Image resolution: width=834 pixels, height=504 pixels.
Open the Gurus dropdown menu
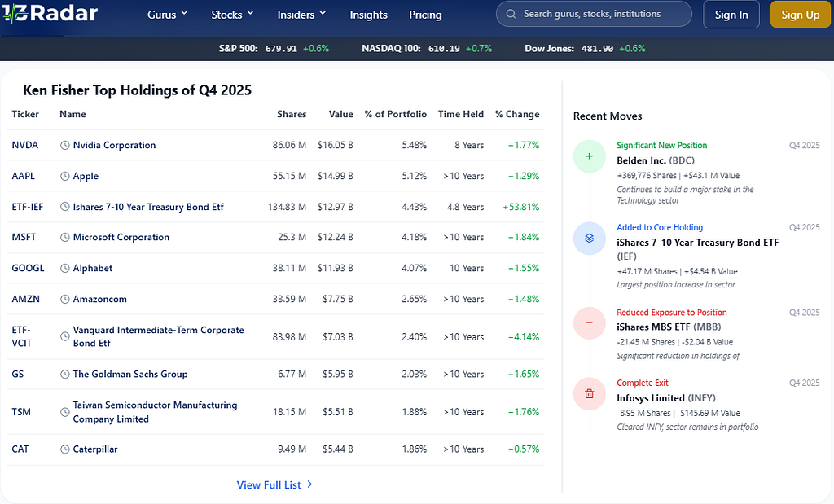click(x=168, y=15)
